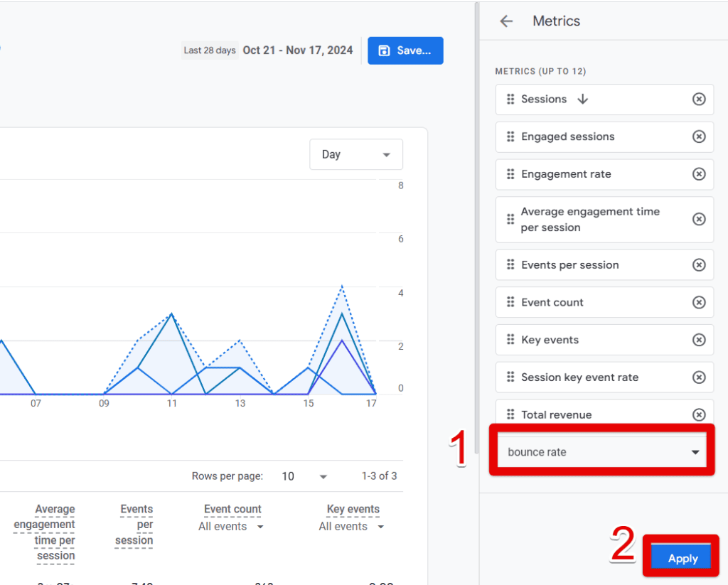Image resolution: width=728 pixels, height=585 pixels.
Task: Click the Apply button
Action: (680, 557)
